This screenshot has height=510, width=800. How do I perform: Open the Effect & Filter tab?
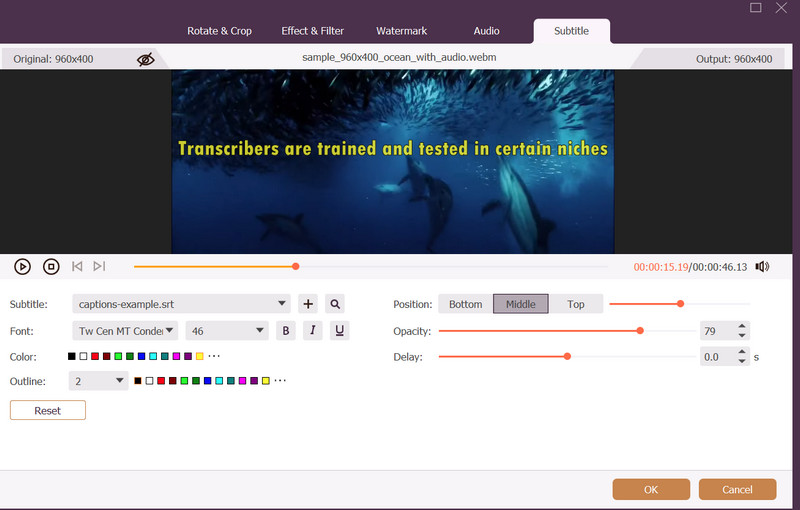click(x=312, y=31)
